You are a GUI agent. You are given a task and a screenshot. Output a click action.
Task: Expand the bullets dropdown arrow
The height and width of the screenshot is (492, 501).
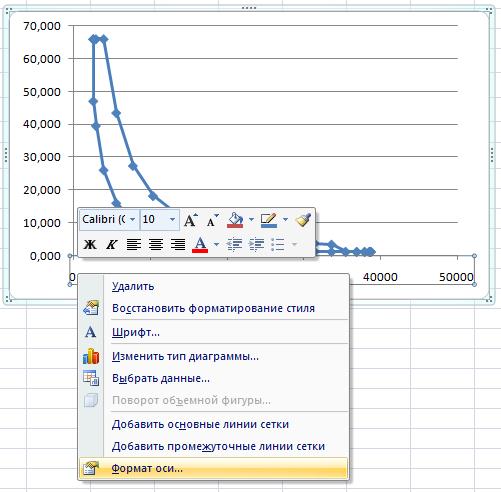(294, 245)
